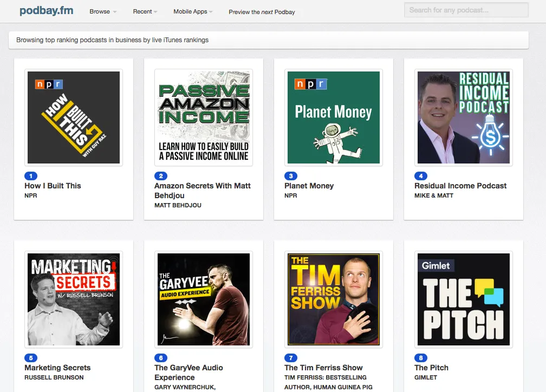
Task: Focus the podcast search field
Action: (466, 10)
